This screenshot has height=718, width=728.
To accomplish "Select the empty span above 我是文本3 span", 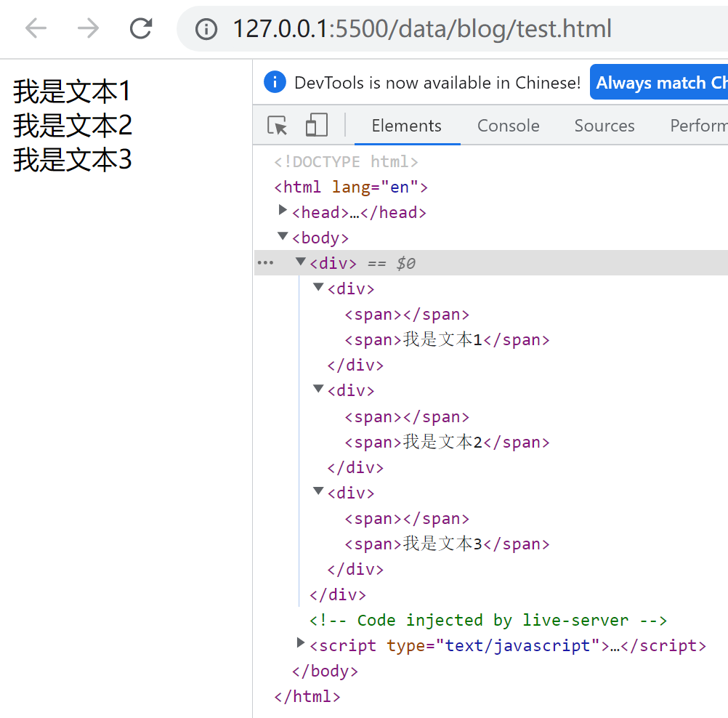I will point(407,518).
